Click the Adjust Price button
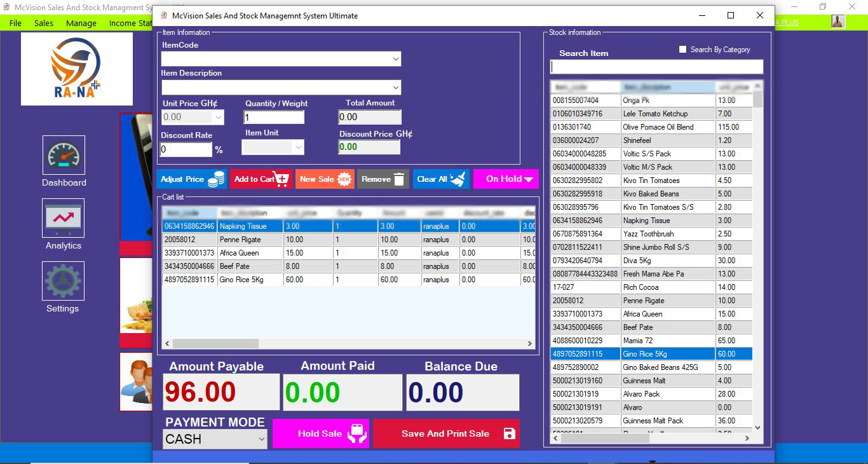Image resolution: width=868 pixels, height=464 pixels. 192,179
